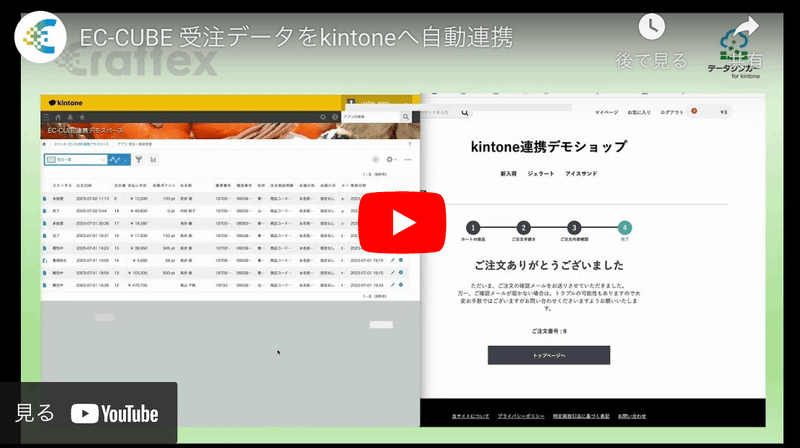Click ステータス column header

pyautogui.click(x=62, y=186)
